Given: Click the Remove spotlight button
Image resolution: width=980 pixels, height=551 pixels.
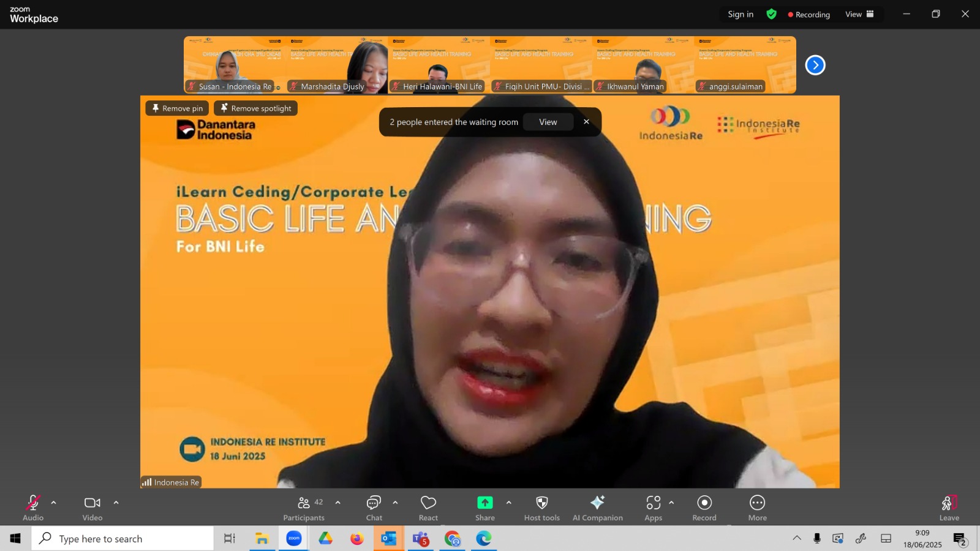Looking at the screenshot, I should 255,108.
